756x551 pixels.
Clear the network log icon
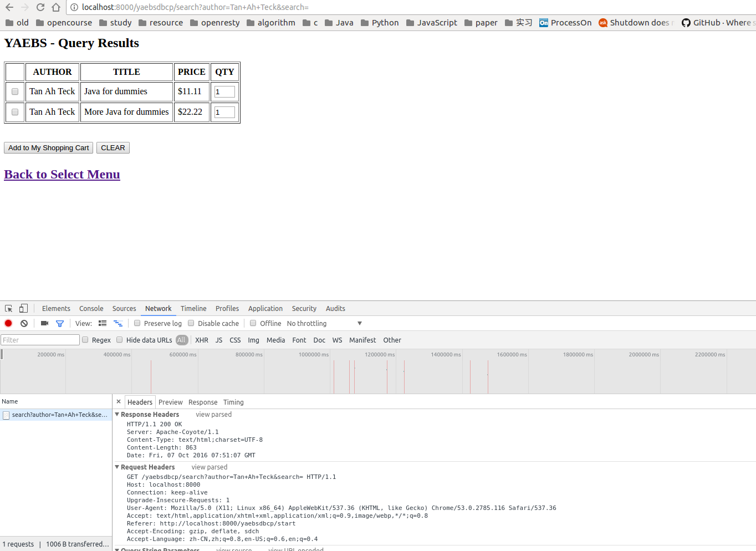pyautogui.click(x=24, y=324)
